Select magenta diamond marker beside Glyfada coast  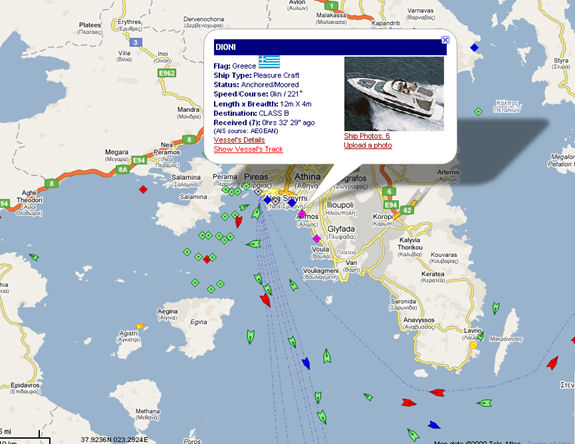click(316, 239)
